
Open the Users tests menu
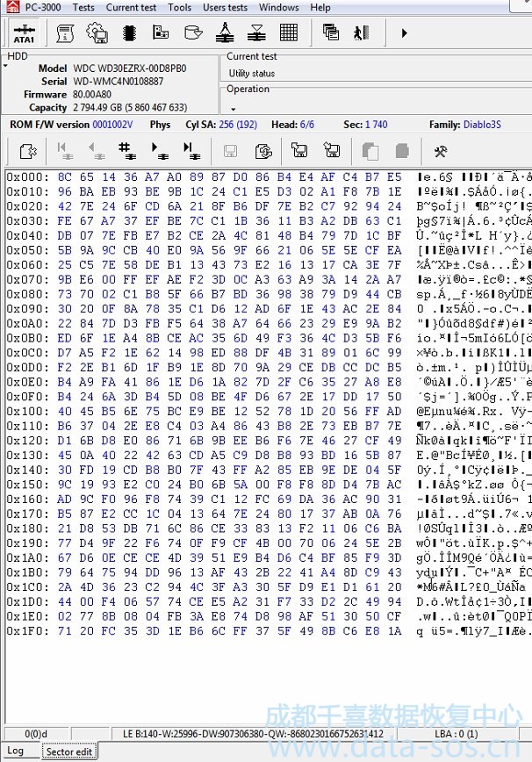click(x=225, y=7)
